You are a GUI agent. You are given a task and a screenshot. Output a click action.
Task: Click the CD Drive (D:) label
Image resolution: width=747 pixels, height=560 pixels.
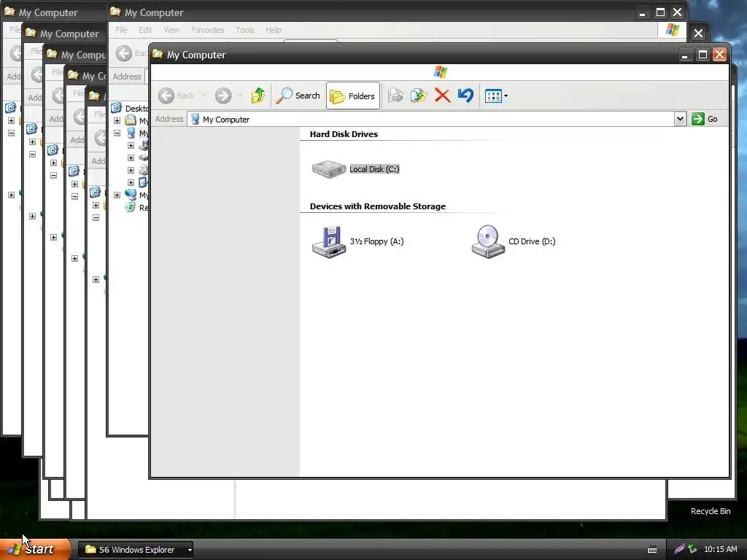[532, 241]
